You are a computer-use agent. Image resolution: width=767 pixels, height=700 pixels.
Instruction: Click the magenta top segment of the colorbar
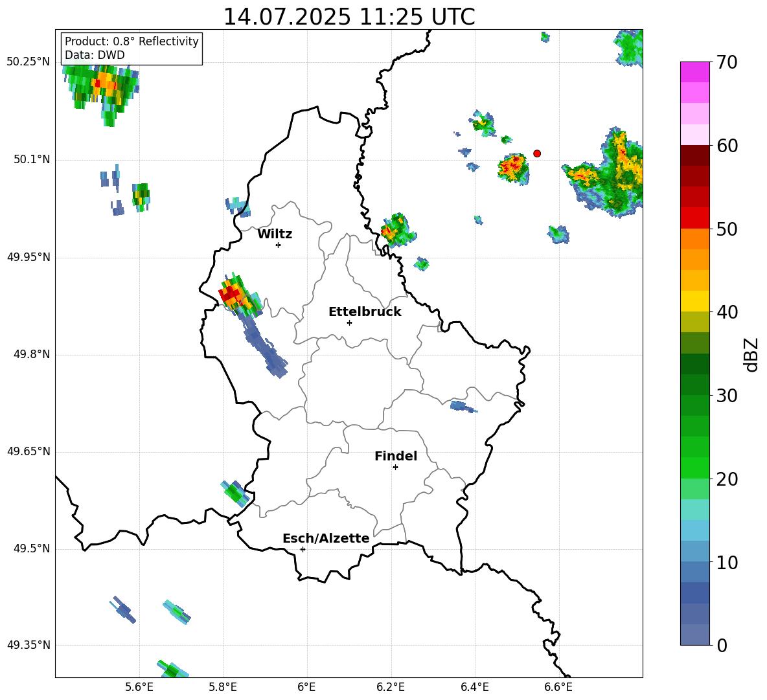[x=694, y=72]
